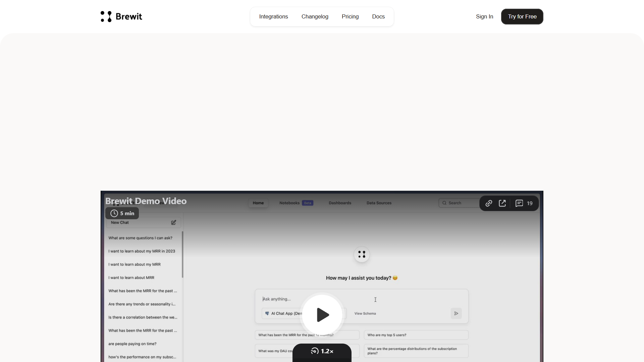Open the Dashboards tab
This screenshot has height=362, width=644.
pyautogui.click(x=340, y=203)
